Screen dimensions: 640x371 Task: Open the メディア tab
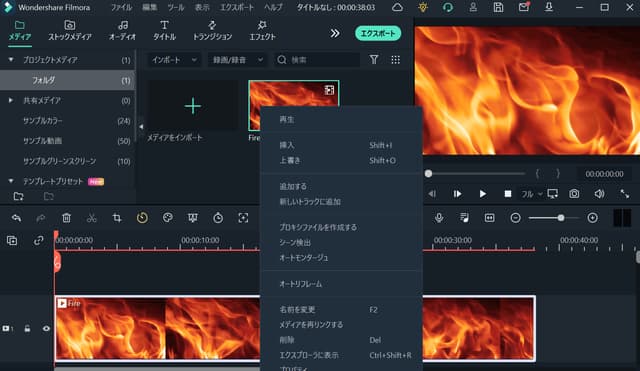(20, 31)
